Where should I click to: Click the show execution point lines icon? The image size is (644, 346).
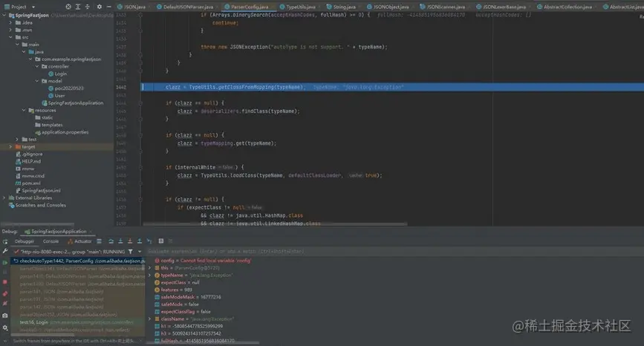coord(99,241)
